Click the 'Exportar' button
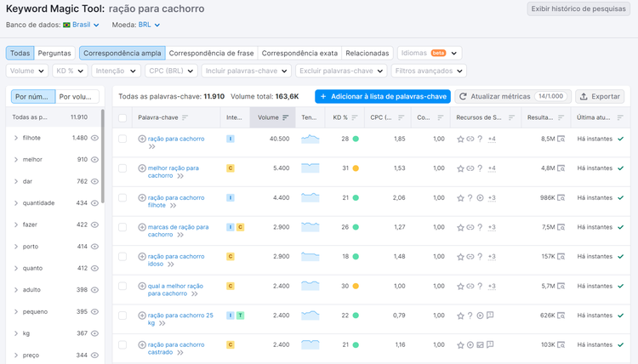This screenshot has width=638, height=364. [600, 96]
